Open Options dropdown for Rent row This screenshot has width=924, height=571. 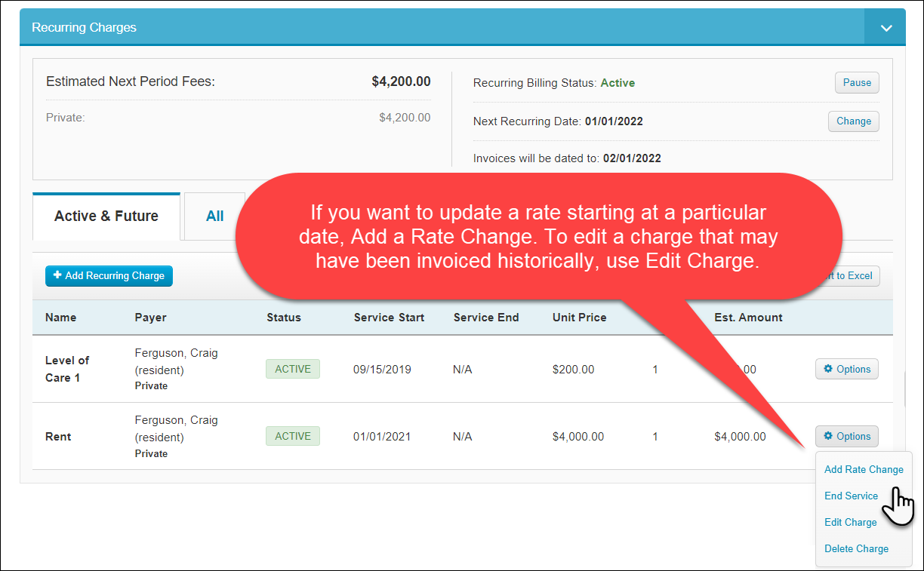(847, 437)
